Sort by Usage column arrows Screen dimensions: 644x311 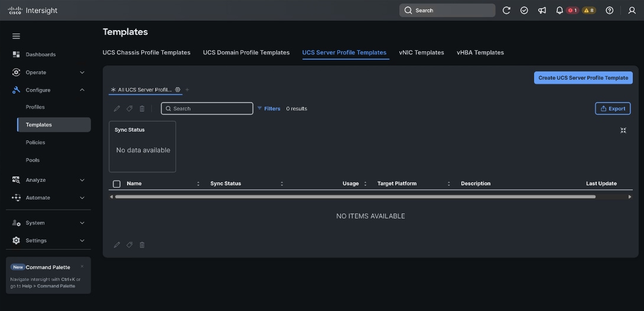[365, 184]
